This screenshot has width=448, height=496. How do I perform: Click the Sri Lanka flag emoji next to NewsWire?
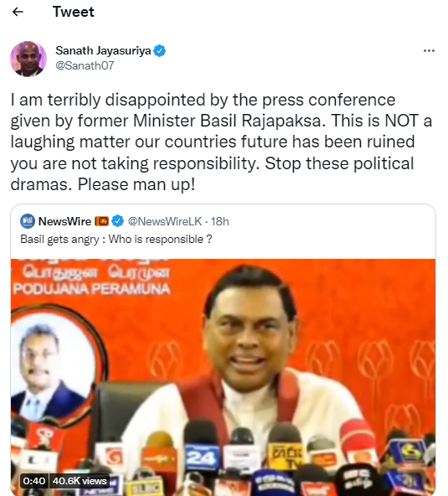pyautogui.click(x=101, y=221)
